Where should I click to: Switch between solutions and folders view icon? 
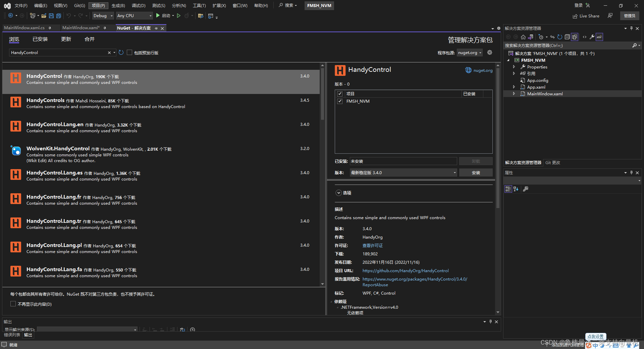(530, 37)
